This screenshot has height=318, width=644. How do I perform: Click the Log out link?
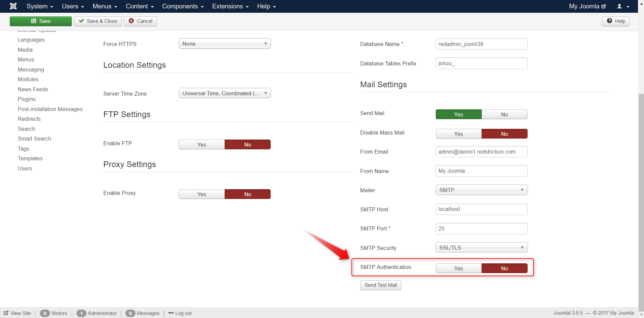[183, 313]
